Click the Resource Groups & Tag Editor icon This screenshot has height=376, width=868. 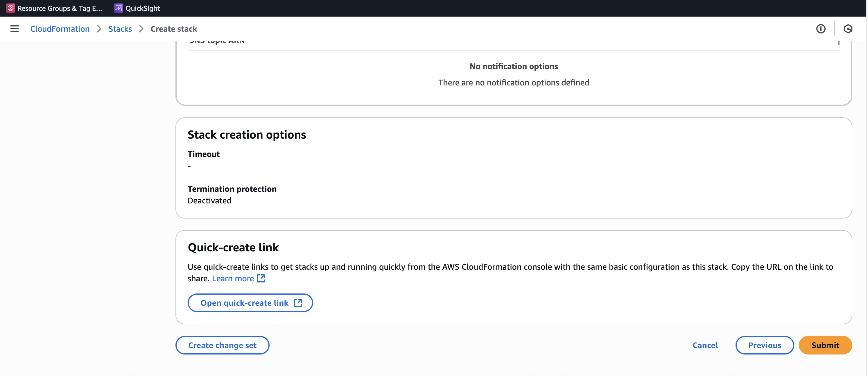[x=10, y=8]
